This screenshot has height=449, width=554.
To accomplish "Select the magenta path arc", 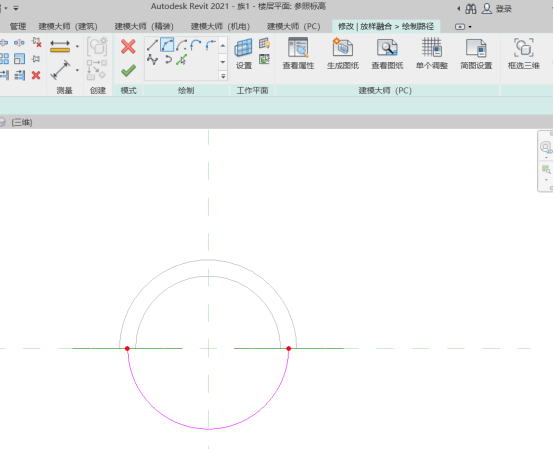I will (x=208, y=429).
